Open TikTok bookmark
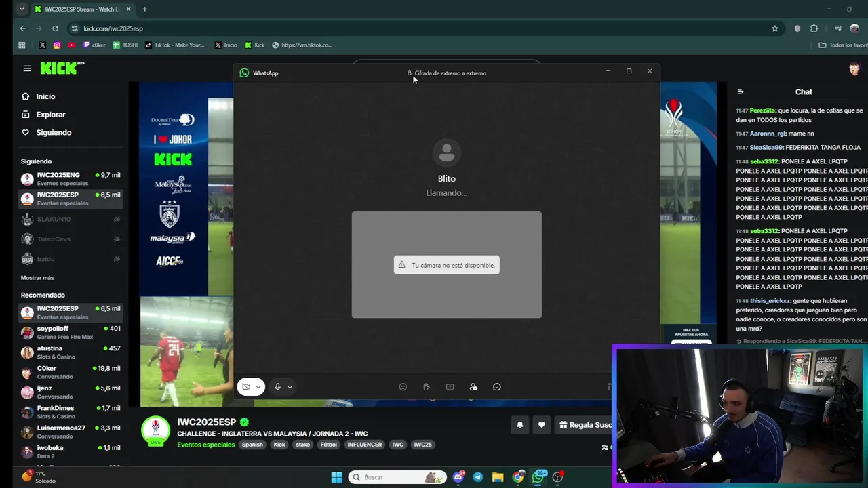Viewport: 868px width, 488px height. 174,45
